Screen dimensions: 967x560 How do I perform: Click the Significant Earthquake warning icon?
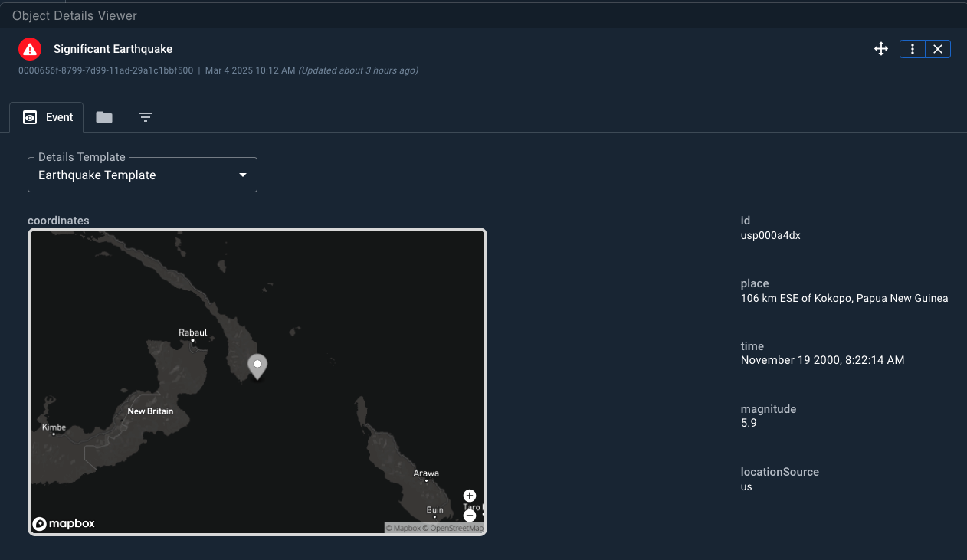29,49
